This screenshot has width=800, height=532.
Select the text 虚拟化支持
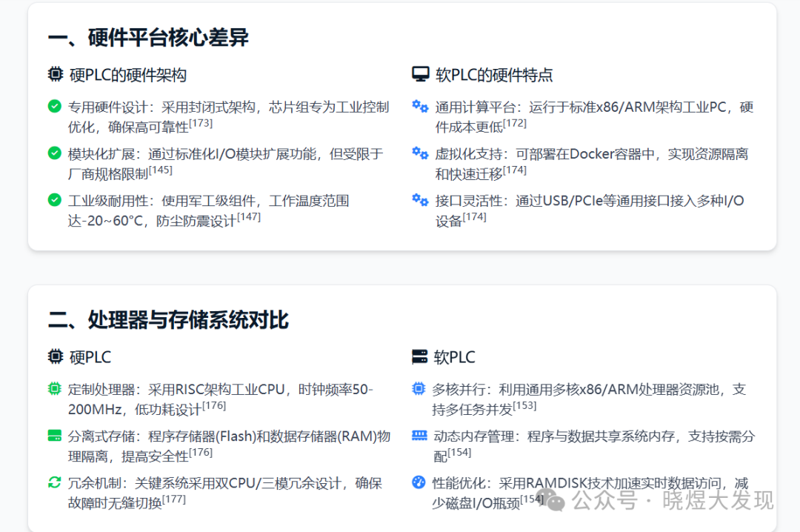coord(468,154)
